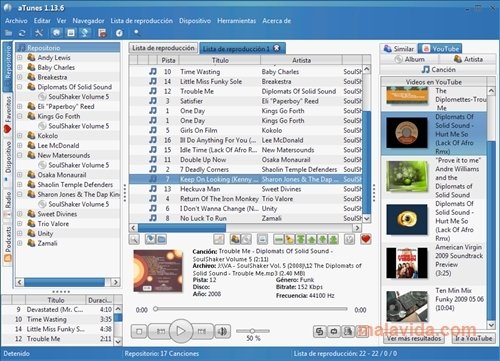Toggle the window panel button in top toolbar
The height and width of the screenshot is (361, 500).
[71, 33]
